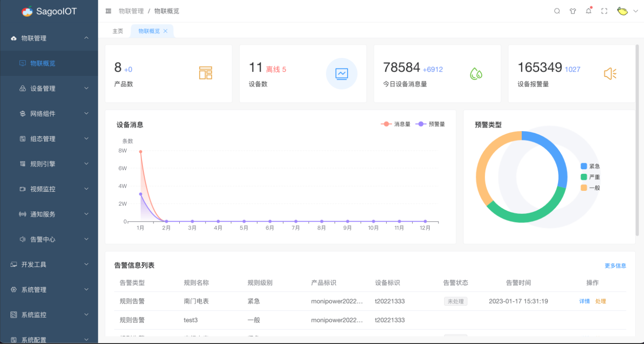The width and height of the screenshot is (644, 344).
Task: Click the device count monitor icon
Action: point(342,74)
